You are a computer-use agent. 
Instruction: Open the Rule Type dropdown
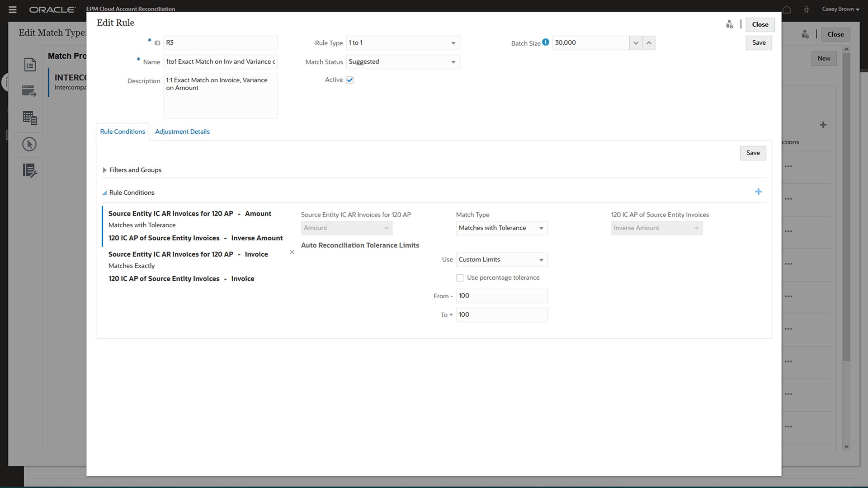pyautogui.click(x=453, y=42)
